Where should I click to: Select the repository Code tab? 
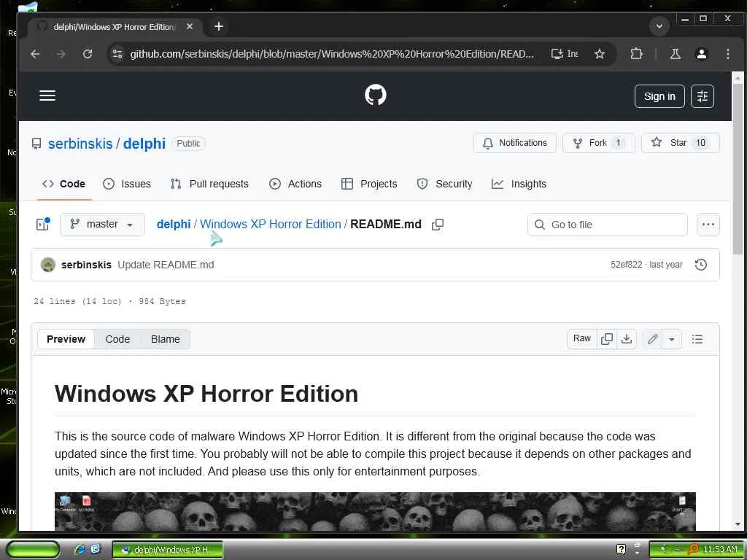(x=63, y=184)
